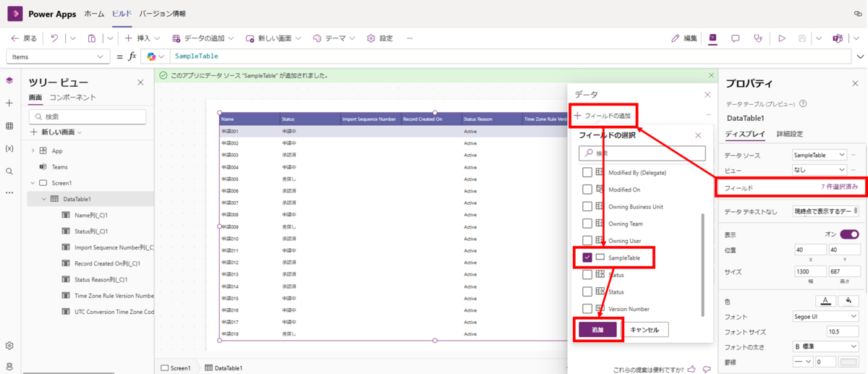Check the Owning User checkbox

point(587,240)
